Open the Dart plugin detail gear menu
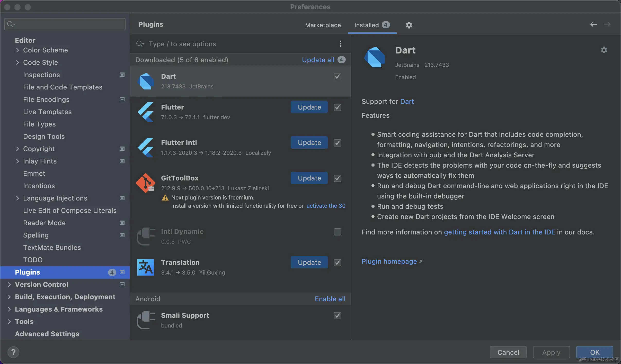This screenshot has width=621, height=364. (604, 50)
